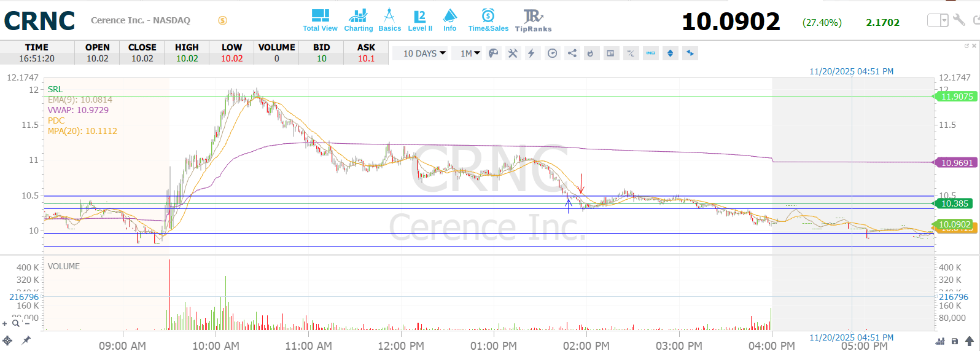Screen dimensions: 980x351
Task: Click the bar chart icon at bottom right
Action: click(x=940, y=341)
